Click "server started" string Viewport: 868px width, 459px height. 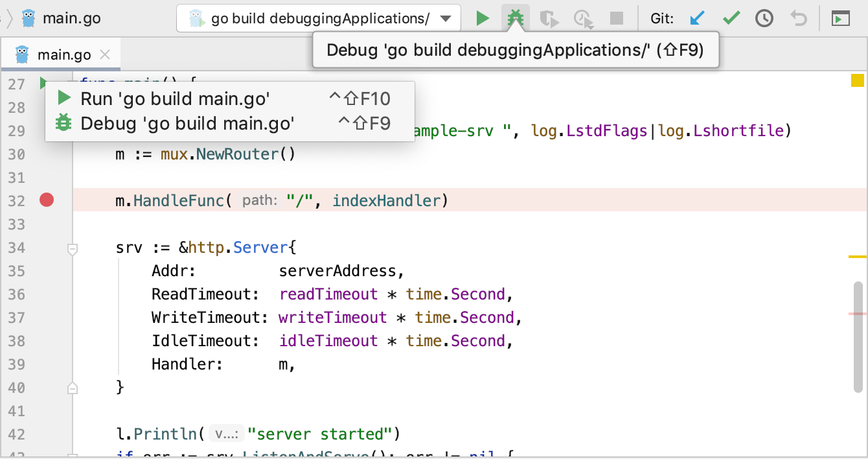point(320,434)
